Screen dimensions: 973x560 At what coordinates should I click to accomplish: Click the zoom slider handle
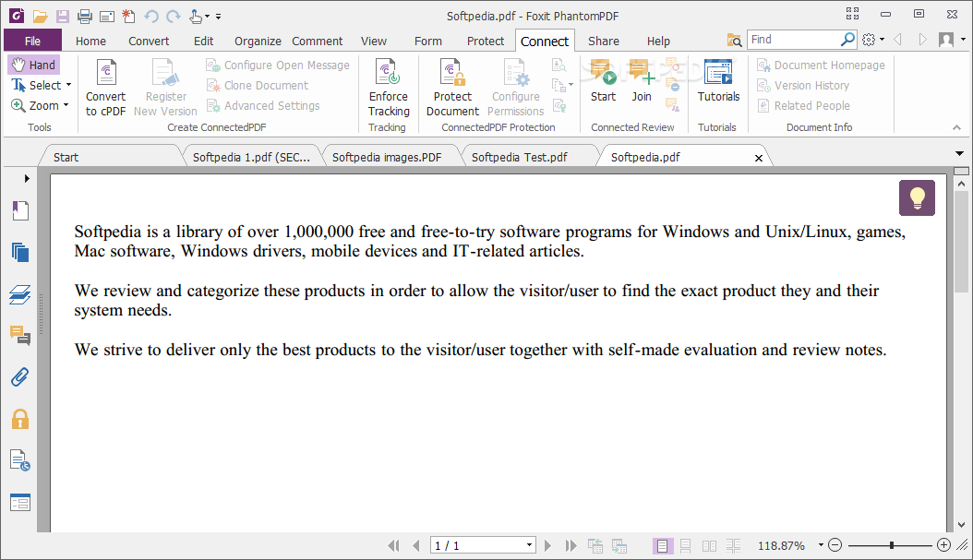pyautogui.click(x=892, y=545)
